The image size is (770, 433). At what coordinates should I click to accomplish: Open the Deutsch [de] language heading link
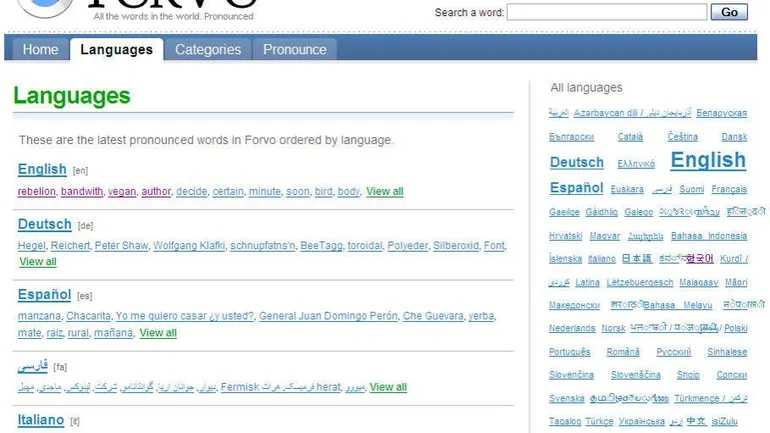(x=45, y=224)
